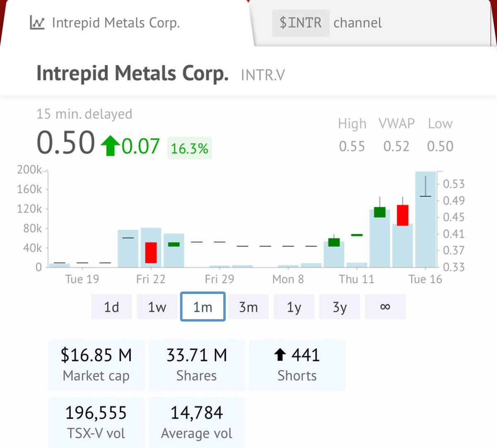The image size is (497, 448).
Task: Click the $16.85 M Market cap card
Action: click(x=96, y=364)
